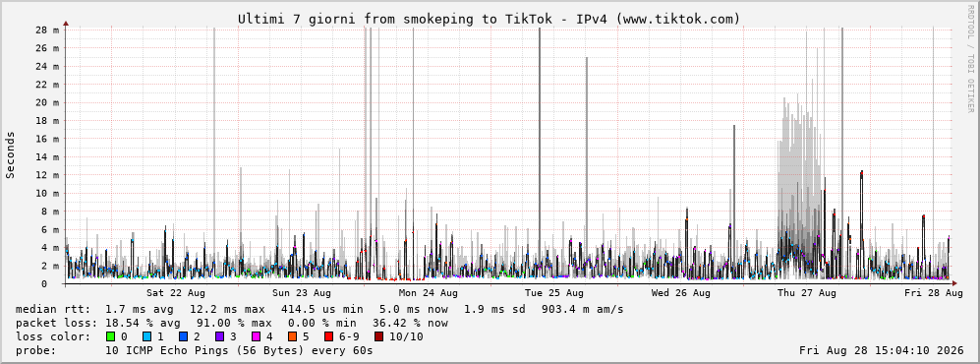The image size is (980, 364).
Task: Click the timestamp Fri Aug 28 15:04:10 2026
Action: tap(882, 350)
